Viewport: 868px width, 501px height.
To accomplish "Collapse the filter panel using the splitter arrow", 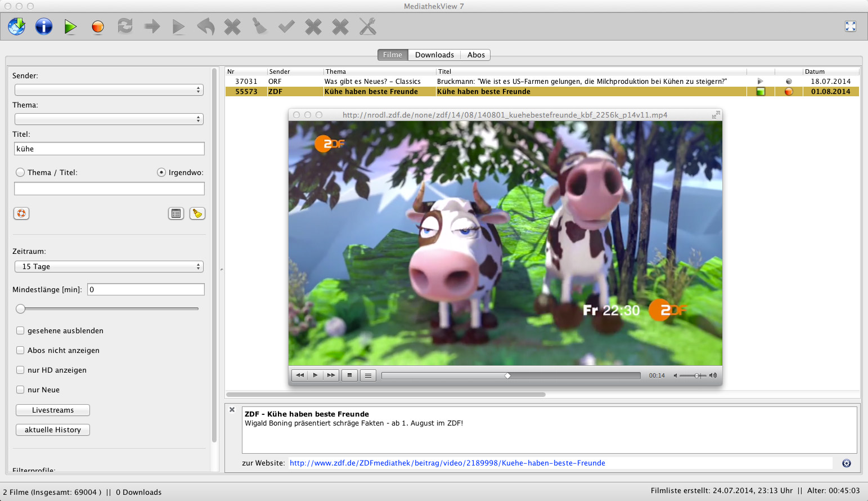I will click(x=222, y=270).
